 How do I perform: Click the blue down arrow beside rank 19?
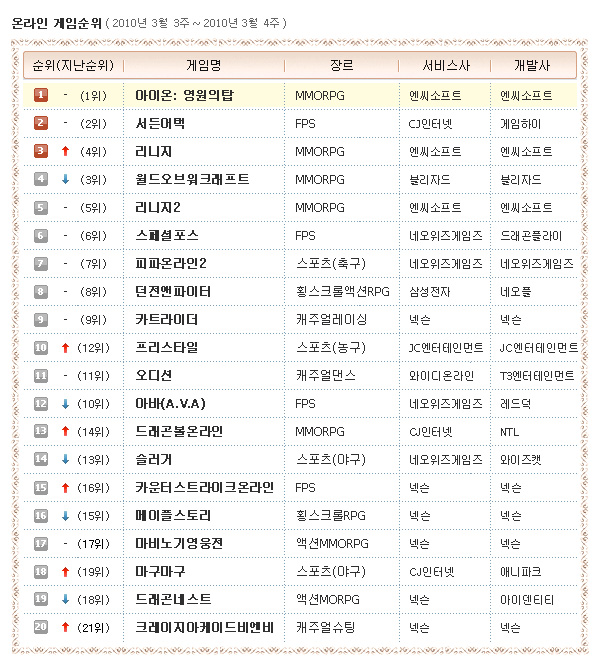click(x=65, y=599)
